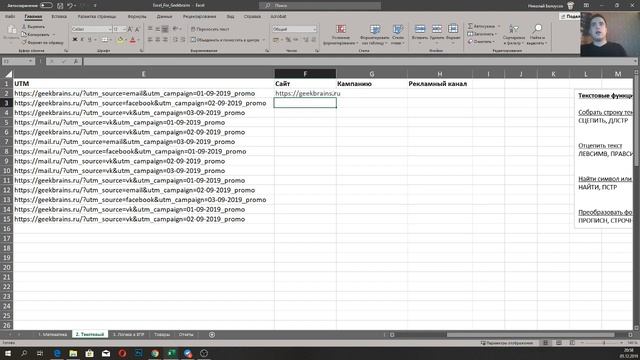
Task: Click the search box in title bar
Action: click(320, 5)
